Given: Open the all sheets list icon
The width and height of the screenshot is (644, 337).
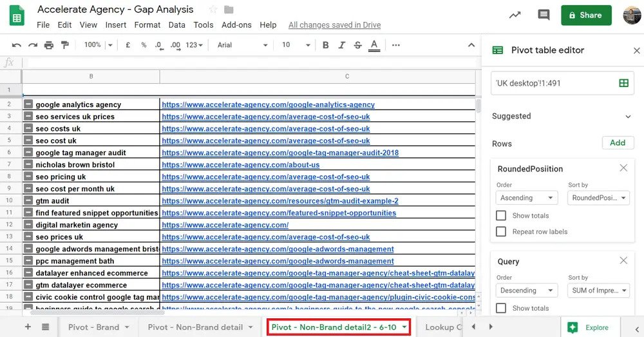Looking at the screenshot, I should pyautogui.click(x=46, y=327).
